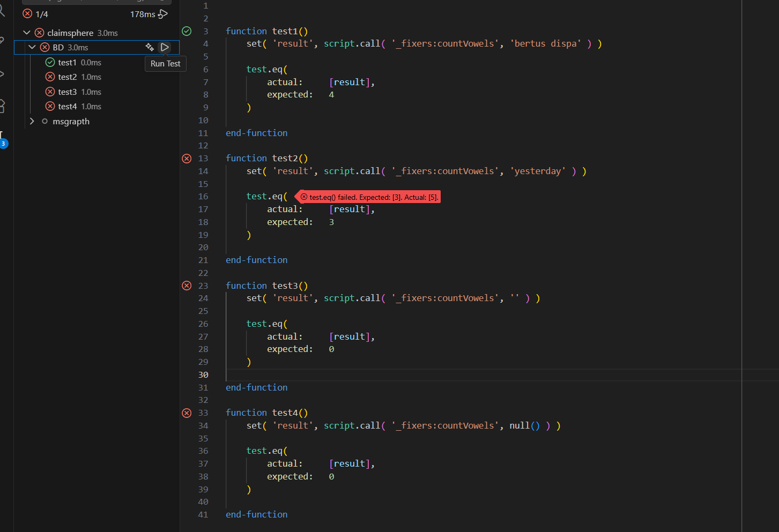The image size is (779, 532).
Task: Click the red fail gutter icon on line 23
Action: click(x=187, y=286)
